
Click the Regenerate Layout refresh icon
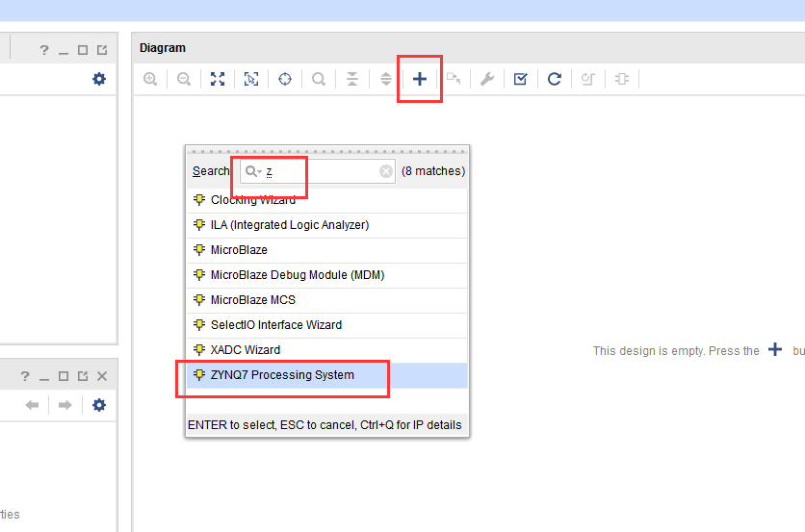[554, 79]
